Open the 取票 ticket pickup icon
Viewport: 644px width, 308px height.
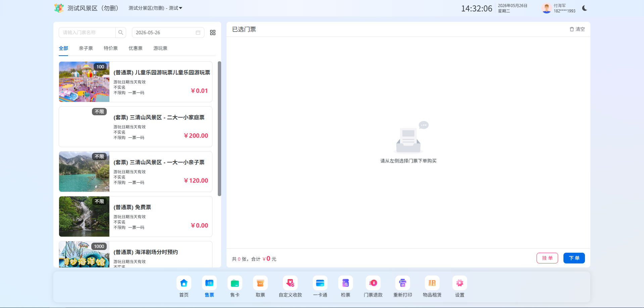(x=260, y=283)
